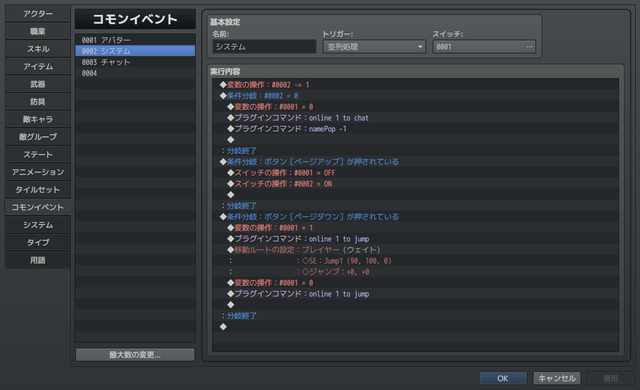Select the ページダウン 条件分岐 line
This screenshot has height=390, width=640.
(x=416, y=217)
